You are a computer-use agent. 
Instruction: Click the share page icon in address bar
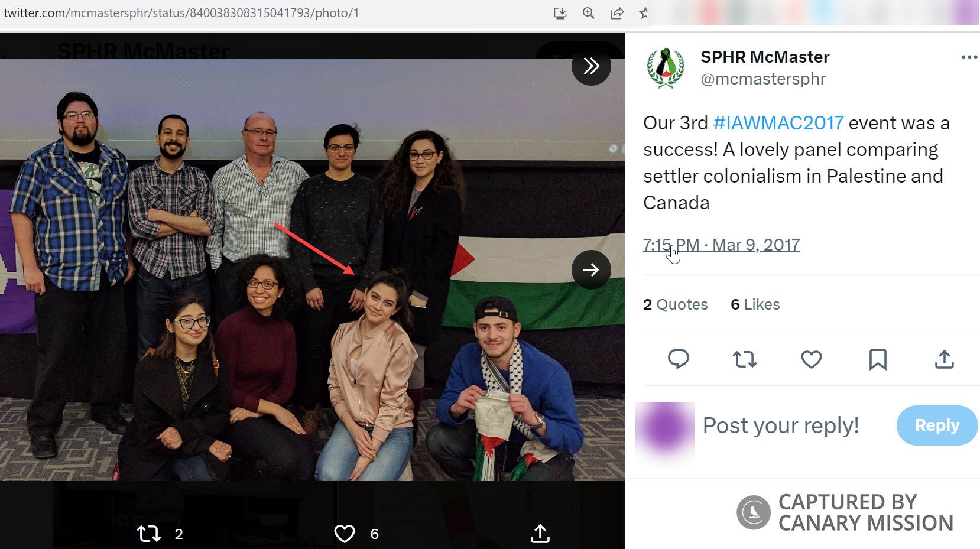click(x=616, y=13)
